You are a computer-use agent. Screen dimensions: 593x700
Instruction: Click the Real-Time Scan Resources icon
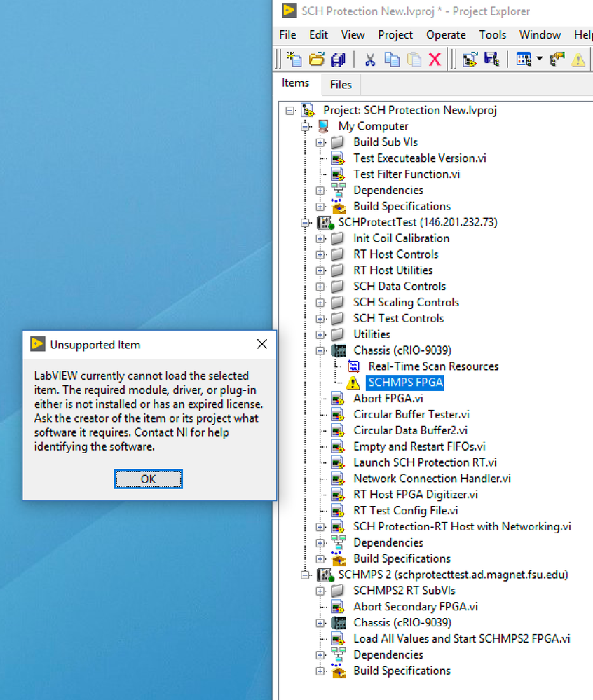(x=353, y=366)
